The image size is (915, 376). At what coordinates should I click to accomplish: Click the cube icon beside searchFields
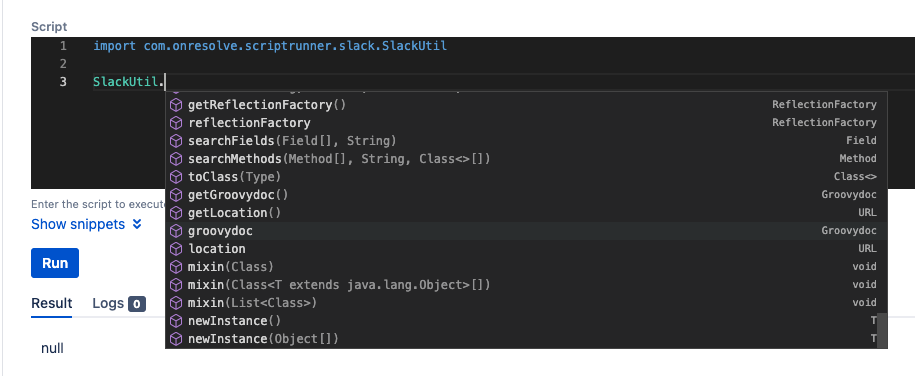pos(176,141)
